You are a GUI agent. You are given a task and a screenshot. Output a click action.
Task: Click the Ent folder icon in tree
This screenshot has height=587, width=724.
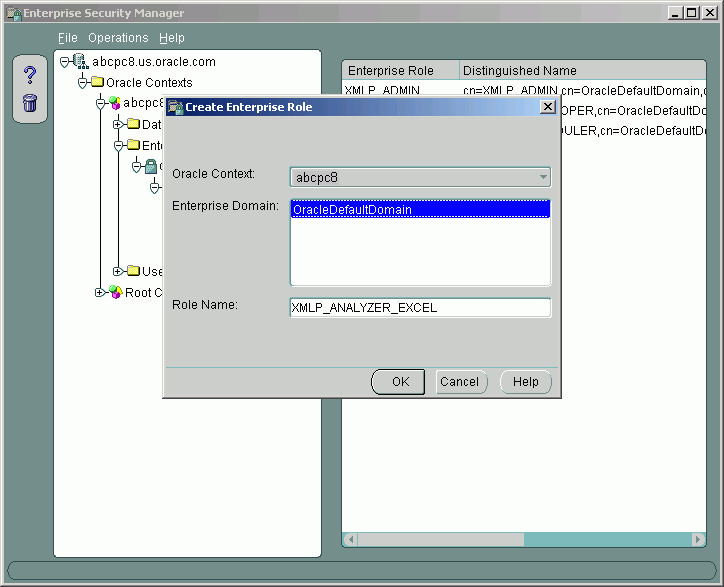[133, 145]
